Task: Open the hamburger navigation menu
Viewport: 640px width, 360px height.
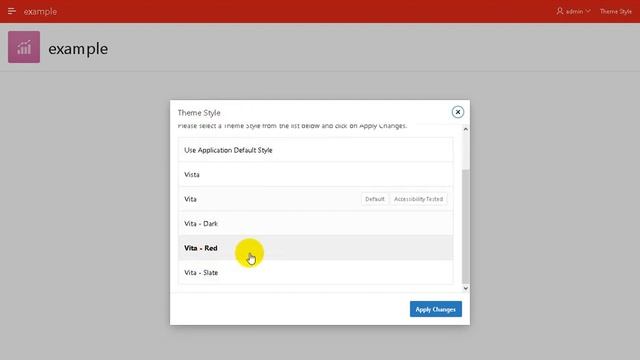Action: click(11, 11)
